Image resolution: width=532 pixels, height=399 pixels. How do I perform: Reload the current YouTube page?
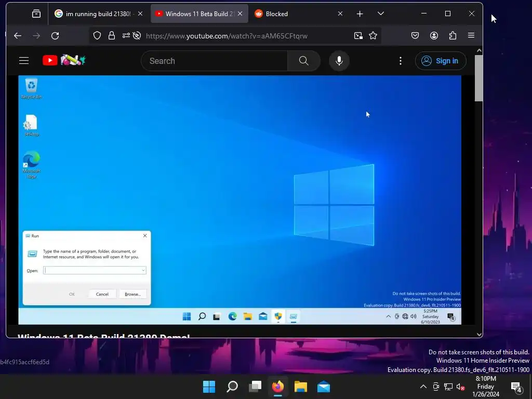pyautogui.click(x=55, y=36)
